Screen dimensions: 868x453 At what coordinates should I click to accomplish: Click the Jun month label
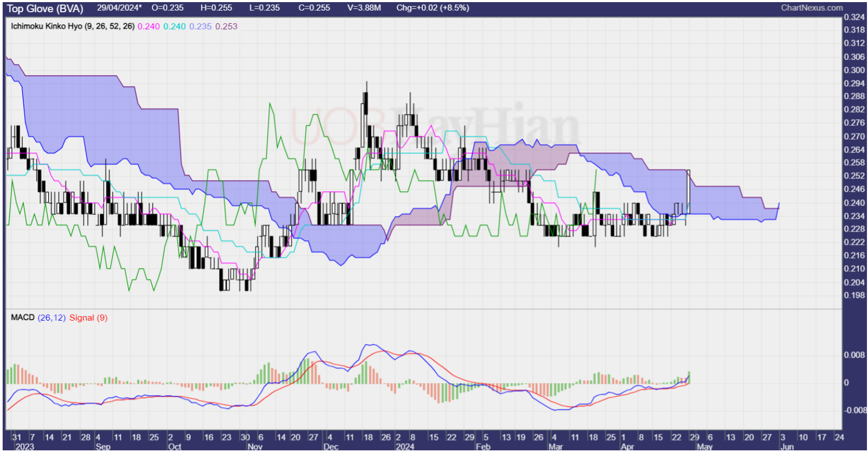[787, 447]
